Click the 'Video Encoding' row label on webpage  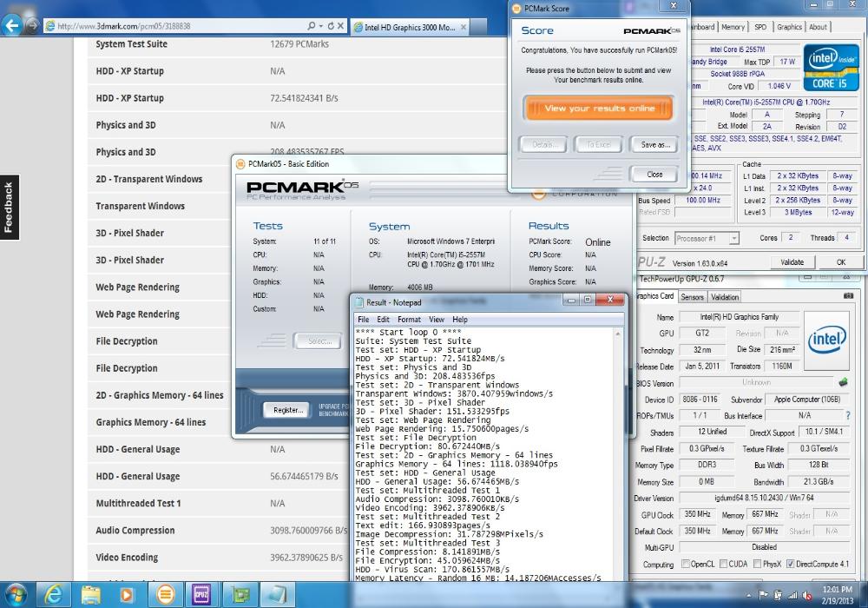pos(127,558)
